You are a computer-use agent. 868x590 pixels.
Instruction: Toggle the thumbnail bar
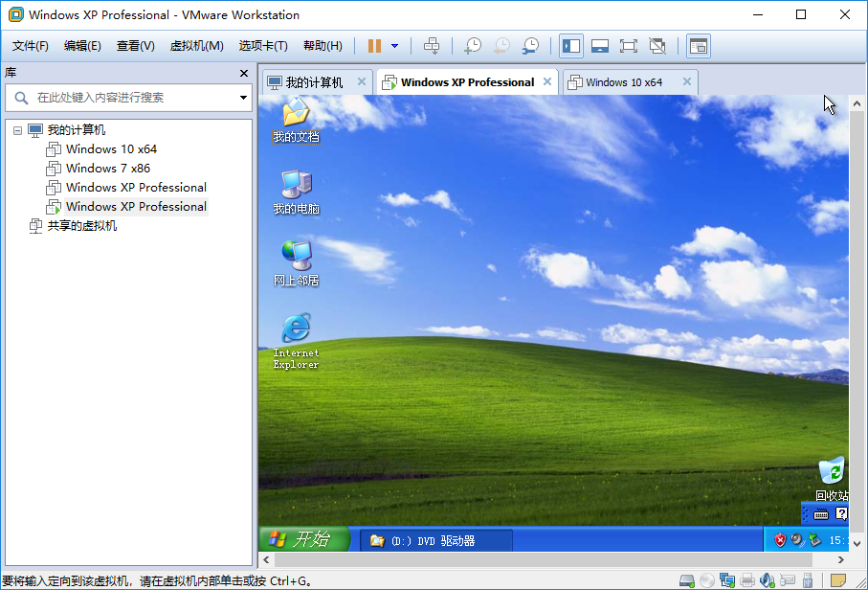(x=599, y=45)
